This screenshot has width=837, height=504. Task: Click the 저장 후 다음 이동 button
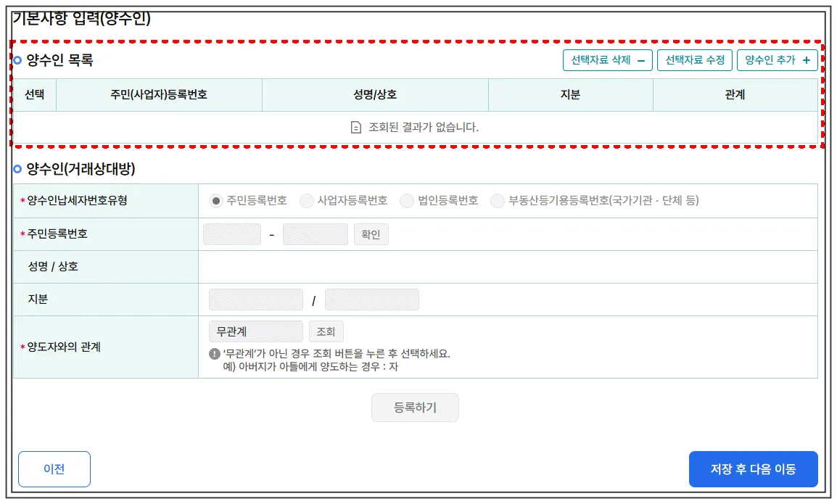[753, 468]
